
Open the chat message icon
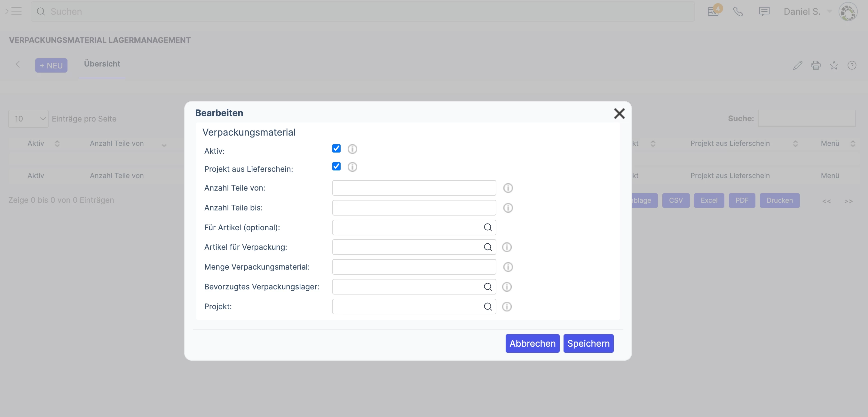click(764, 12)
